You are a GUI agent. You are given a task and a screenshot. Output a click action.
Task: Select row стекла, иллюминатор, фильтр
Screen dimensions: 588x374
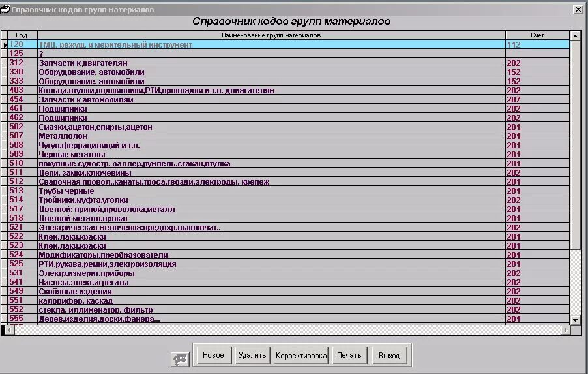tap(288, 309)
